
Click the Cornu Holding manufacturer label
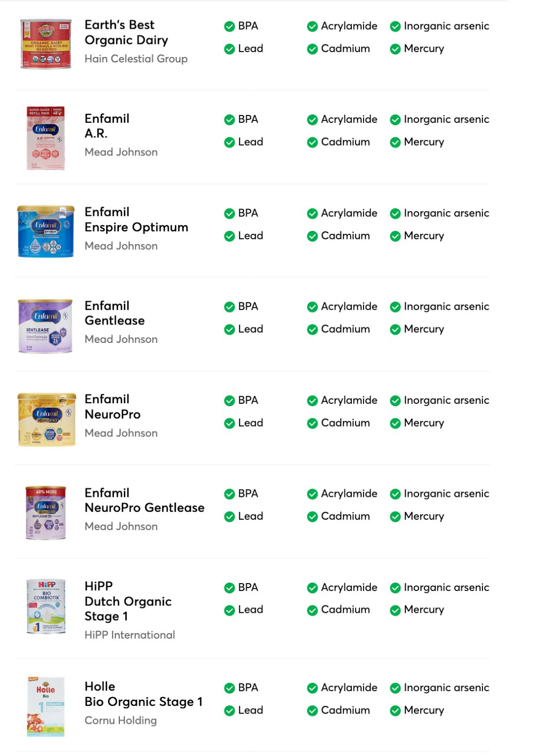[120, 720]
